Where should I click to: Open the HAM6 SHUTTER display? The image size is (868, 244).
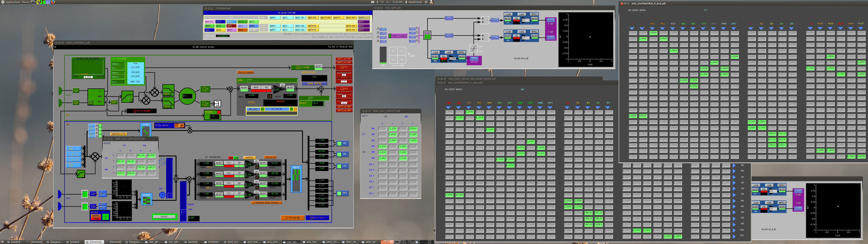point(314,83)
